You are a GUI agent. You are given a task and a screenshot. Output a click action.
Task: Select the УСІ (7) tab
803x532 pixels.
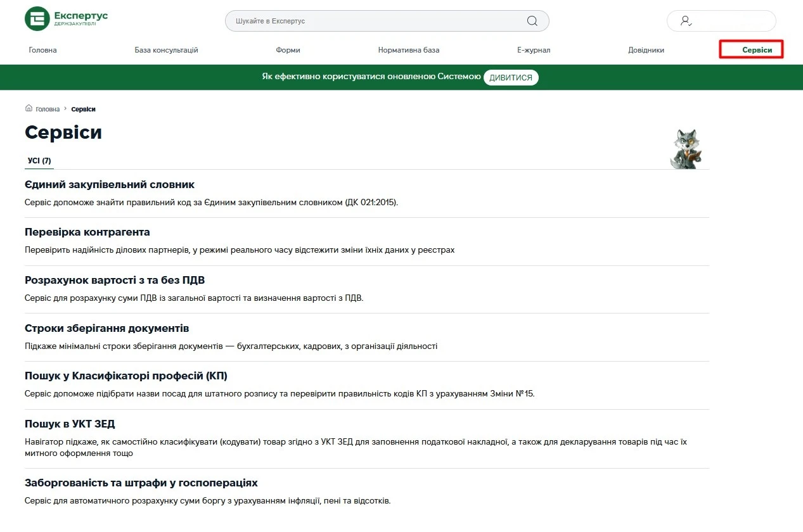[39, 161]
